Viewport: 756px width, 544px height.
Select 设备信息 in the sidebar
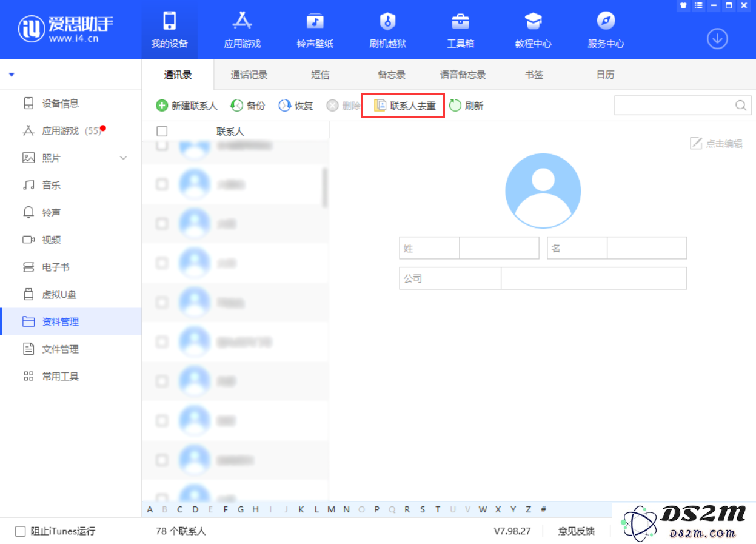coord(71,104)
